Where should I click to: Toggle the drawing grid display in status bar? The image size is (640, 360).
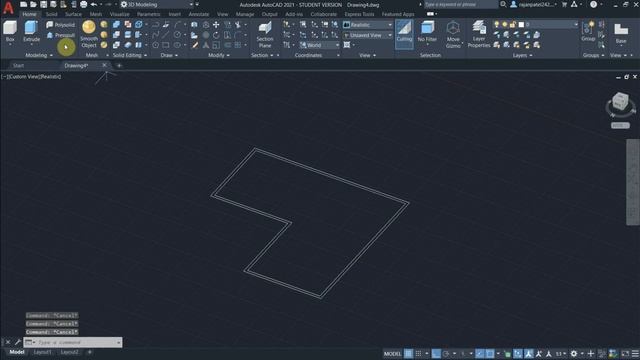pyautogui.click(x=408, y=353)
